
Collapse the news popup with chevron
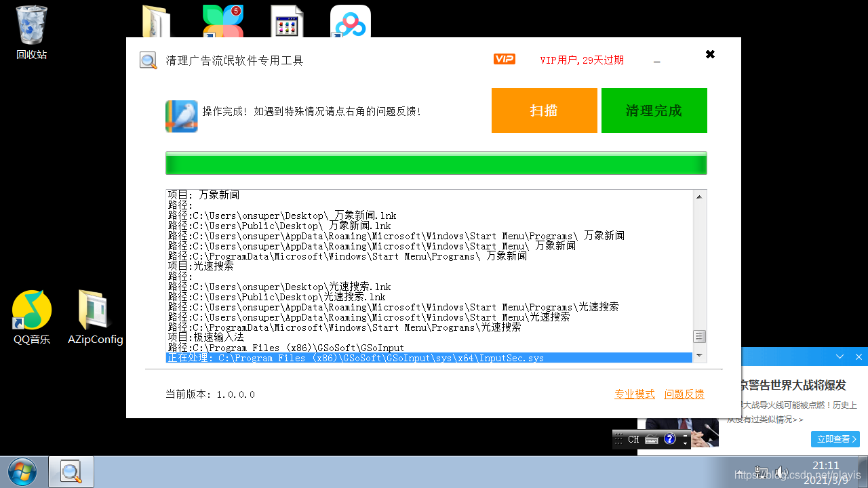coord(840,357)
